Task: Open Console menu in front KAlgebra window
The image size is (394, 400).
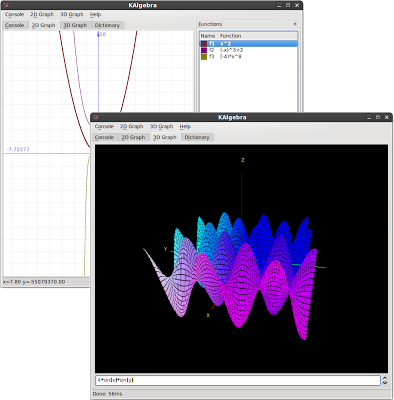Action: coord(104,126)
